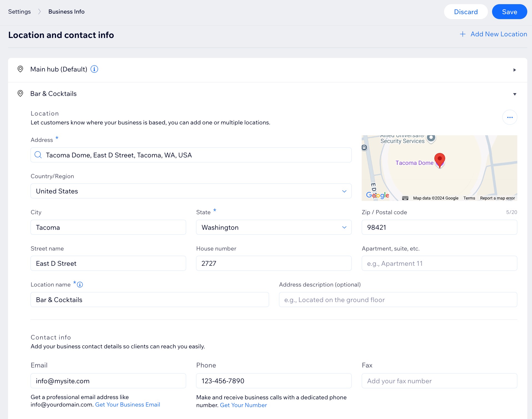Expand the Main hub (Default) section
This screenshot has width=532, height=419.
[515, 70]
